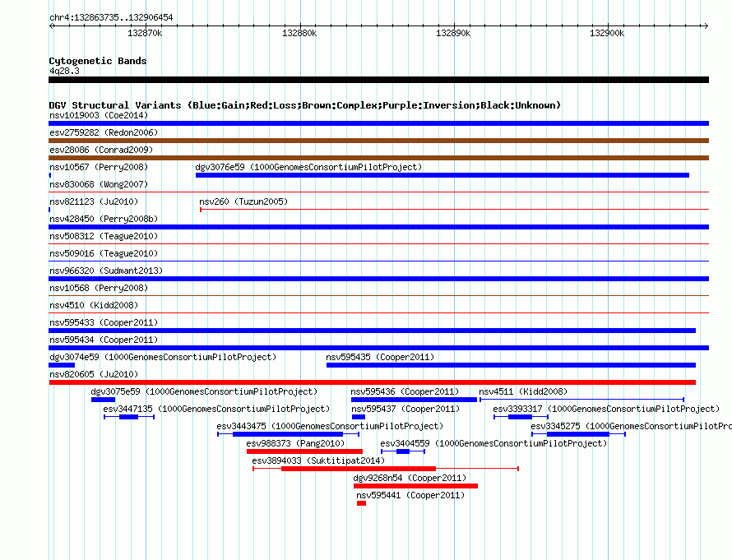Click the nsv1019003 (Coe2014) variant label
Viewport: 732px width, 560px height.
click(x=99, y=115)
